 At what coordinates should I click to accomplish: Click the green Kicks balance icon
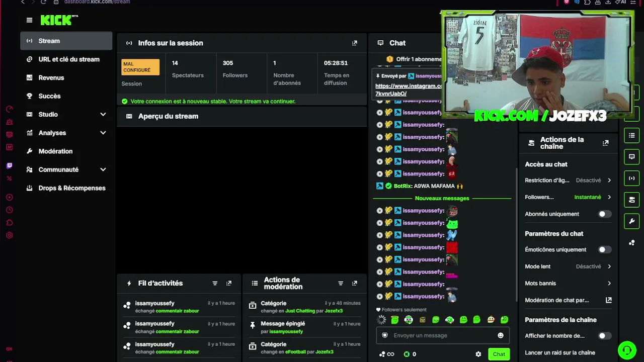point(407,354)
